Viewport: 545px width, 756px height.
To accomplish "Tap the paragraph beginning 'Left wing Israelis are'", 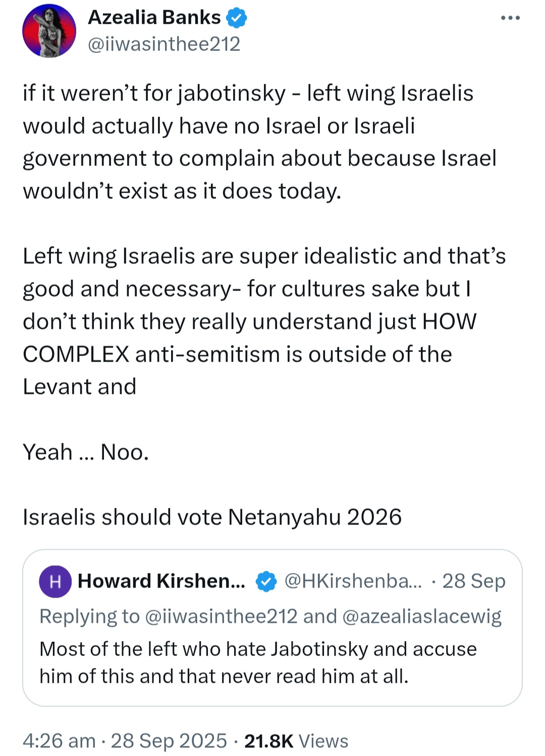I will click(264, 321).
